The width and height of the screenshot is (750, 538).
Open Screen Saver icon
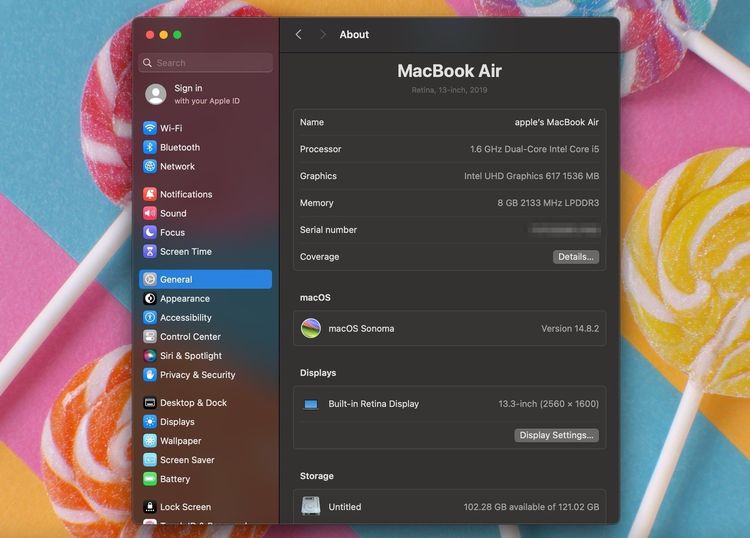(150, 460)
